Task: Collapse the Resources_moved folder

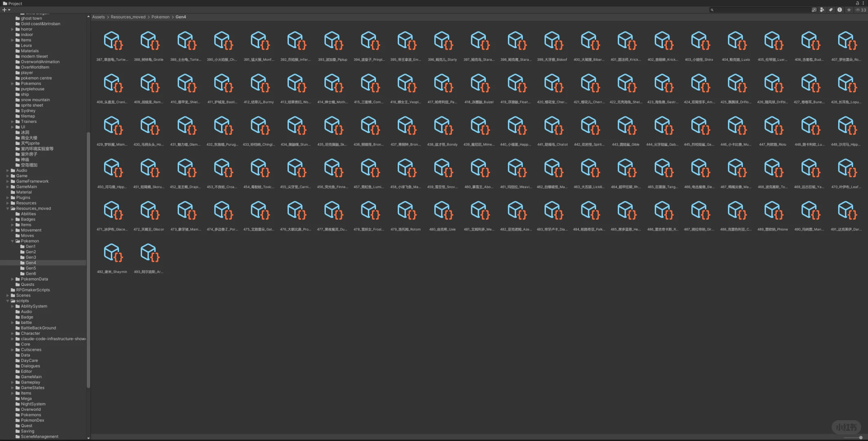Action: coord(7,208)
